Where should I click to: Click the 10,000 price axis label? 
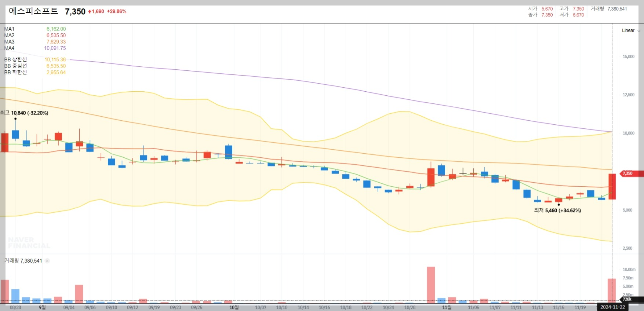[x=628, y=133]
